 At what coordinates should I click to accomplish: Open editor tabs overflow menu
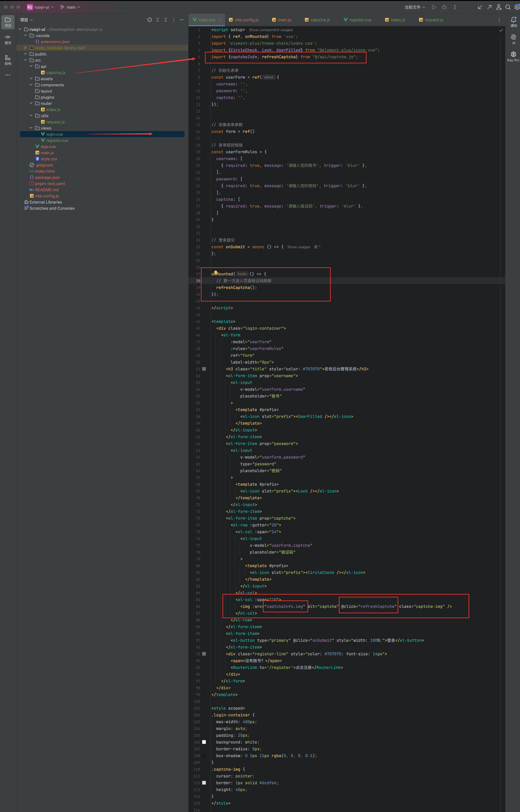[499, 20]
